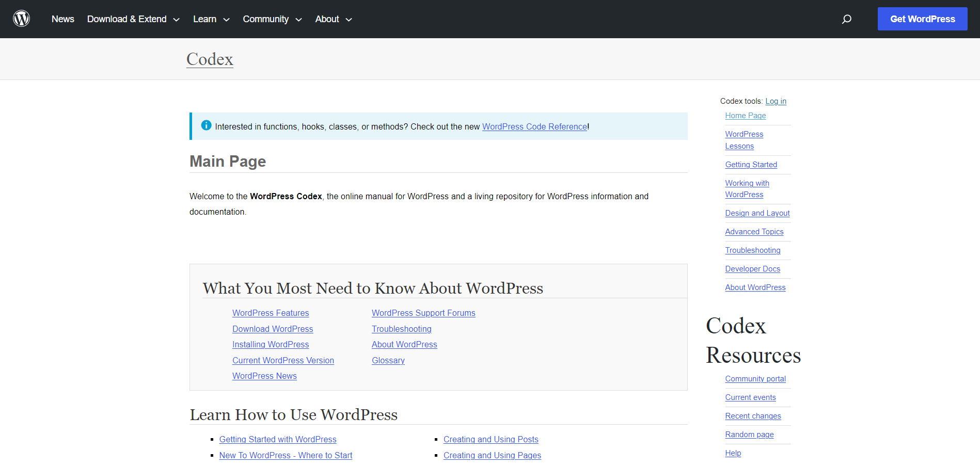Screen dimensions: 980x466
Task: Open WordPress Lessons sidebar link
Action: [744, 140]
